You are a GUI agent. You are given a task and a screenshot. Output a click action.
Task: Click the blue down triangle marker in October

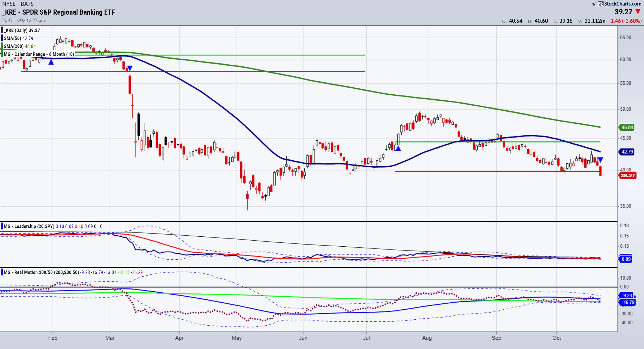(x=600, y=160)
